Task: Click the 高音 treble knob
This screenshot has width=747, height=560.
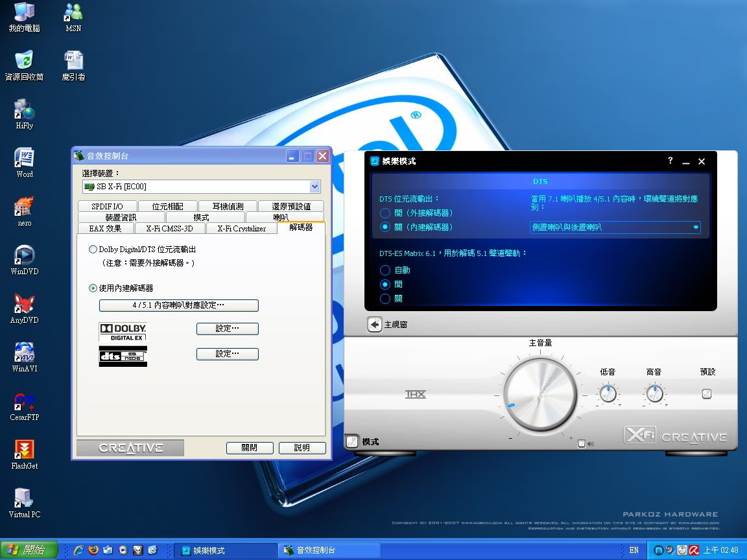Action: [654, 393]
